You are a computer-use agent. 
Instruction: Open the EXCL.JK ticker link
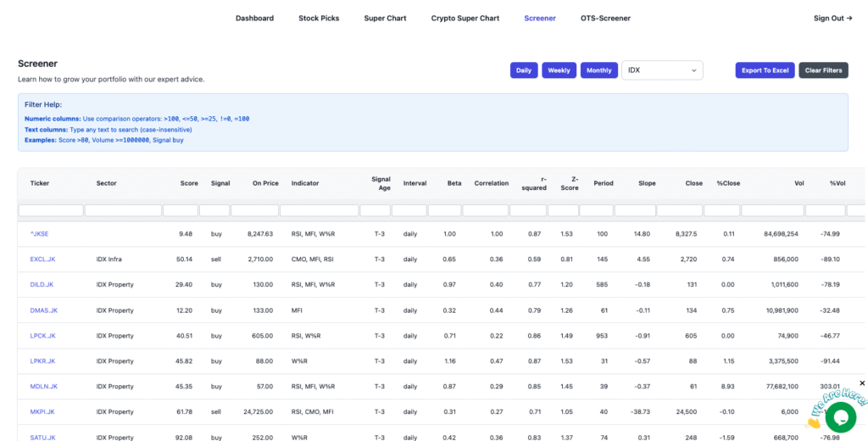point(42,260)
